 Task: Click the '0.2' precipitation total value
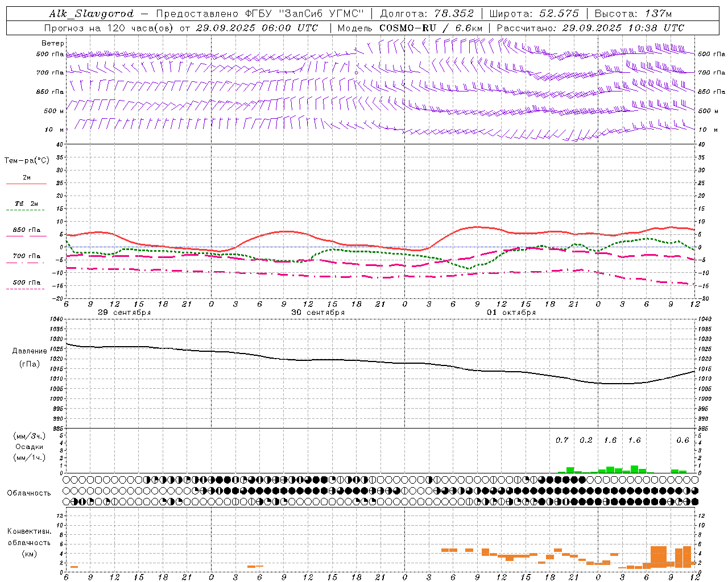pos(586,440)
